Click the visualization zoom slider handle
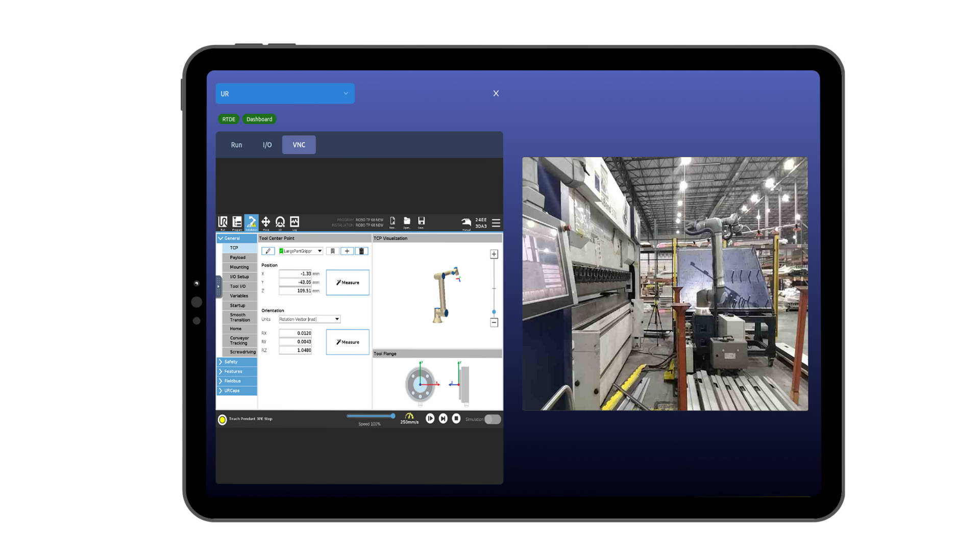 tap(494, 312)
